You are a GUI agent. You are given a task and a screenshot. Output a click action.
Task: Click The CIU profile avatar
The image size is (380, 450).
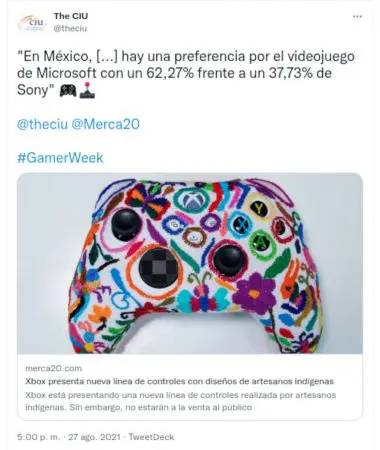click(32, 22)
